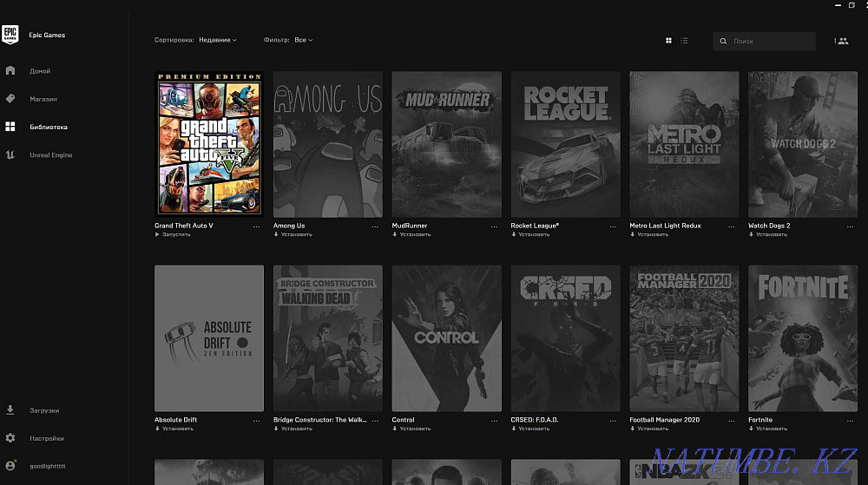Open Control cover thumbnail
The width and height of the screenshot is (868, 485).
tap(447, 338)
